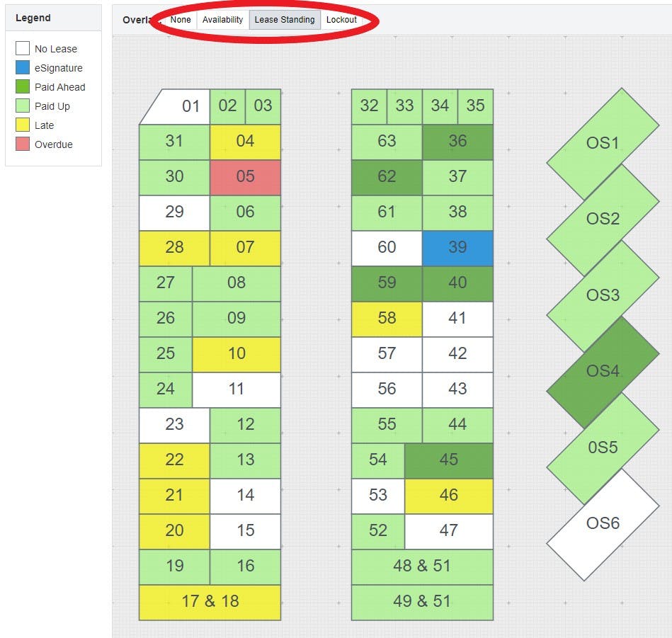This screenshot has height=638, width=672.
Task: Click the eSignature blue legend swatch
Action: tap(23, 67)
